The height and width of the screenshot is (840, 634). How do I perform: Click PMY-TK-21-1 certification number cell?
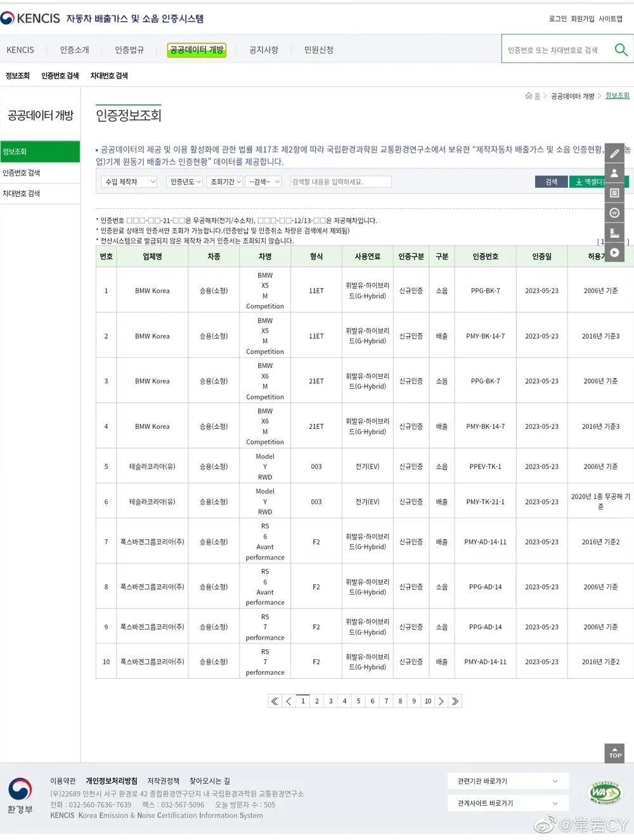(485, 502)
